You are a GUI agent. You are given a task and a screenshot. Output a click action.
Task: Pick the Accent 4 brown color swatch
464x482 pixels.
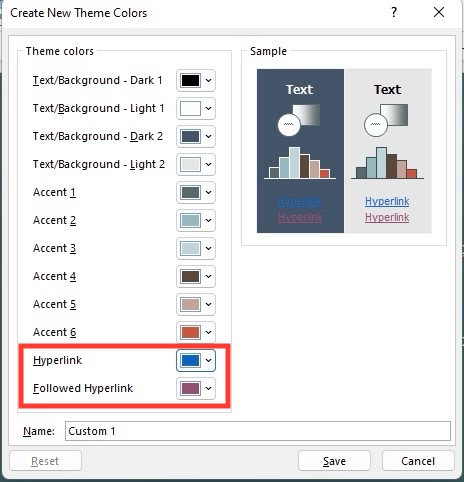190,276
